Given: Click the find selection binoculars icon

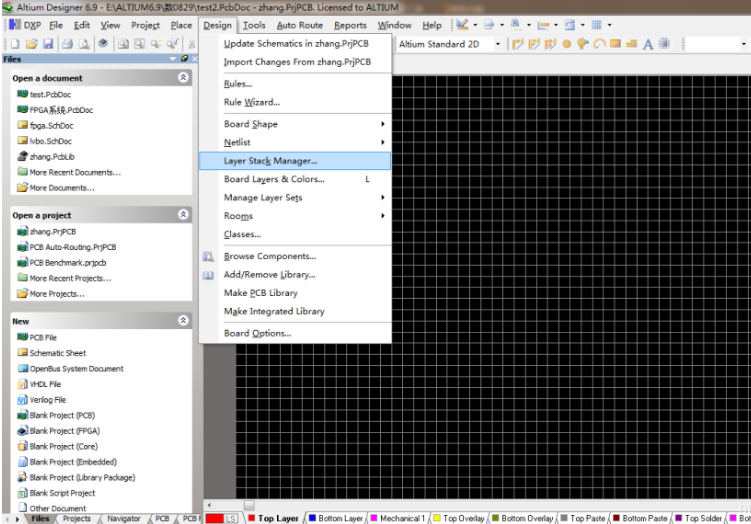Looking at the screenshot, I should [x=515, y=24].
